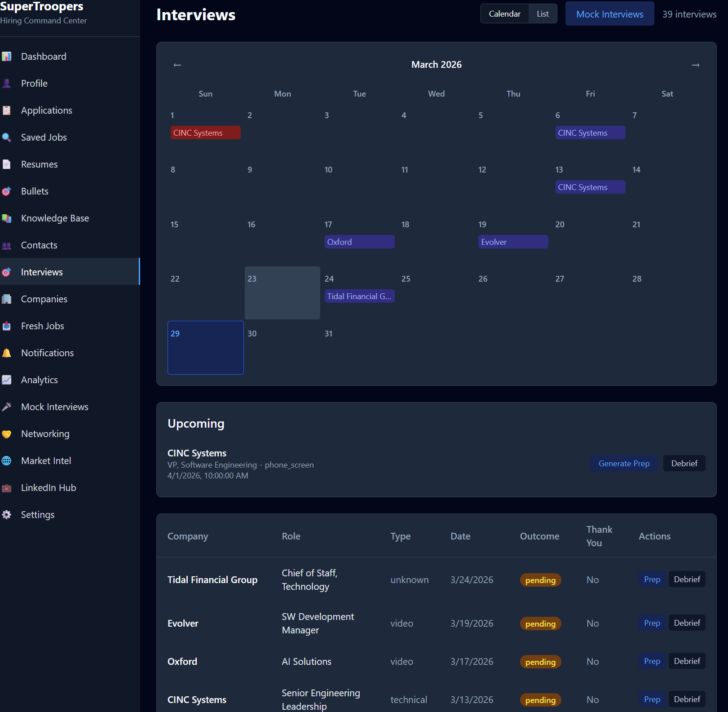The height and width of the screenshot is (712, 728).
Task: Select the Oxford event on March 17
Action: coord(359,242)
